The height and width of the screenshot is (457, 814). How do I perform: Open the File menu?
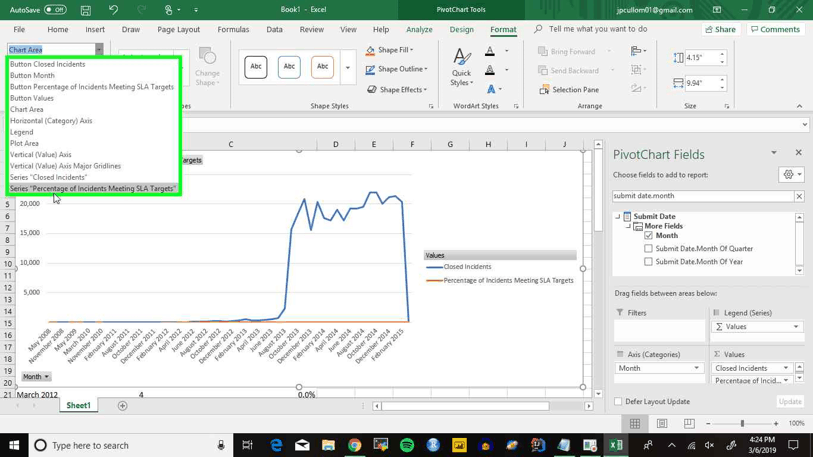pyautogui.click(x=19, y=30)
